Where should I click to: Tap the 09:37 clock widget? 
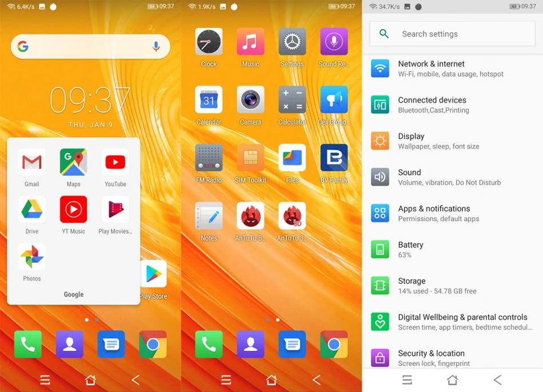pos(90,101)
